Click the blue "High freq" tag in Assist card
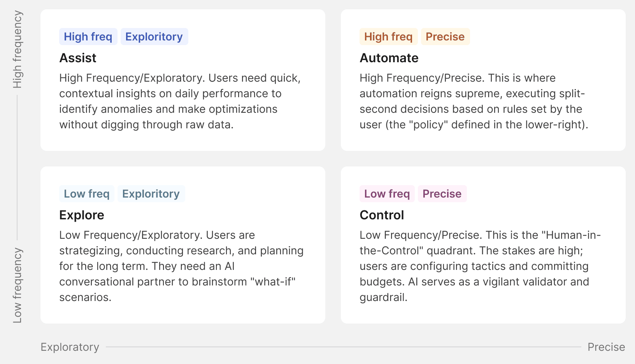Screen dimensions: 635x364 click(x=88, y=37)
